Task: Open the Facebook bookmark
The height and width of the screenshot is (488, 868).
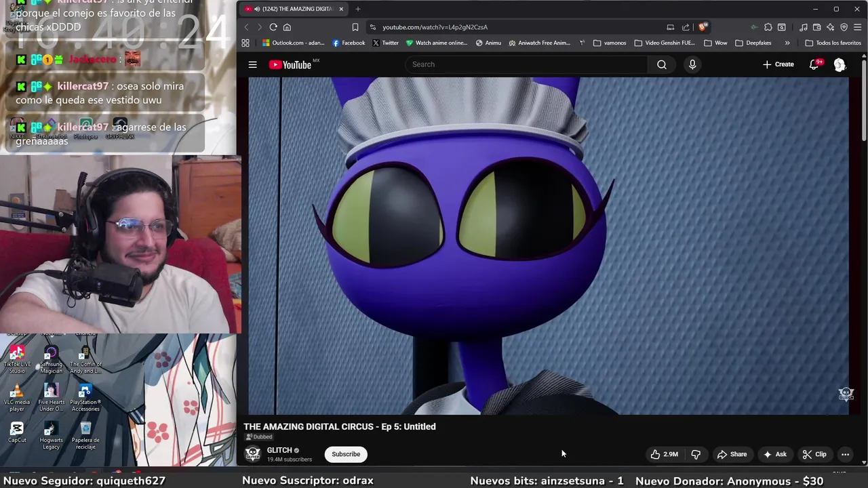Action: (x=349, y=43)
